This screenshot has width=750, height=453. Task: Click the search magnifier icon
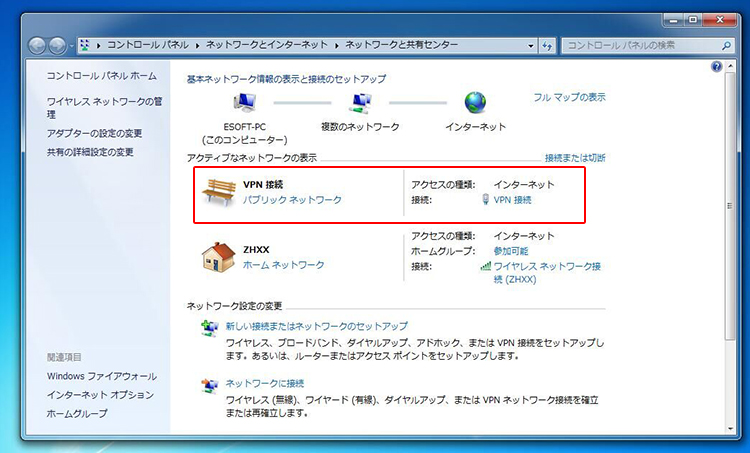click(726, 45)
